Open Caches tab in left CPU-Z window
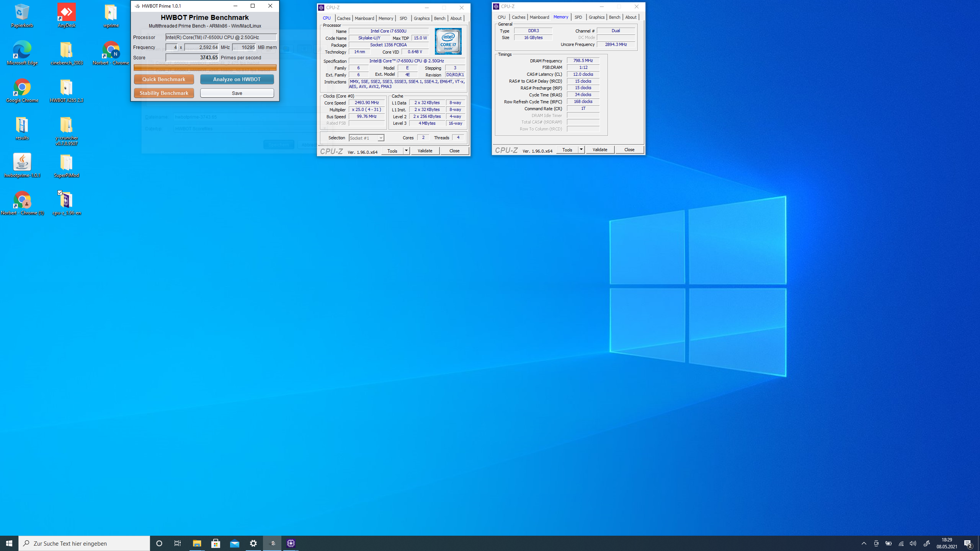 [343, 18]
